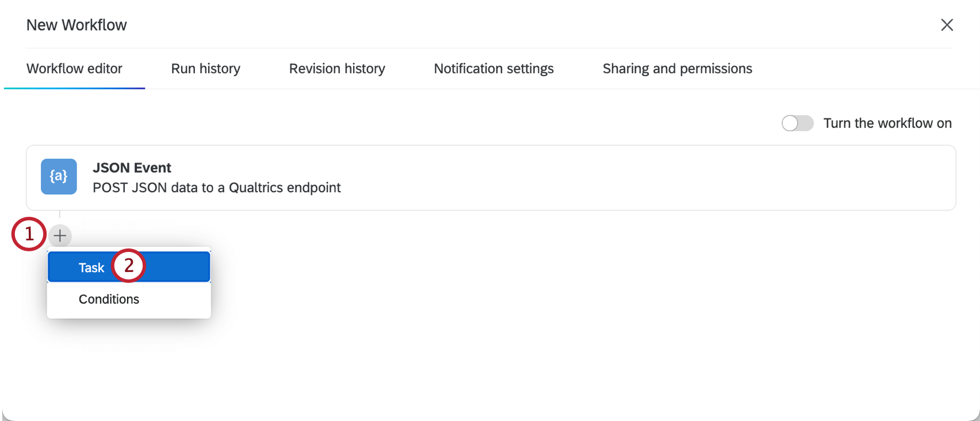
Task: Select Task from the add menu
Action: [91, 267]
